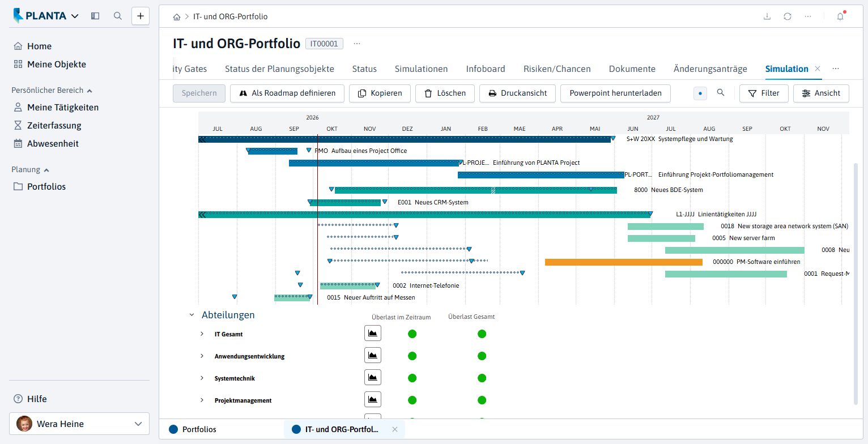The image size is (868, 444).
Task: Switch to the Infoboard tab
Action: (486, 69)
